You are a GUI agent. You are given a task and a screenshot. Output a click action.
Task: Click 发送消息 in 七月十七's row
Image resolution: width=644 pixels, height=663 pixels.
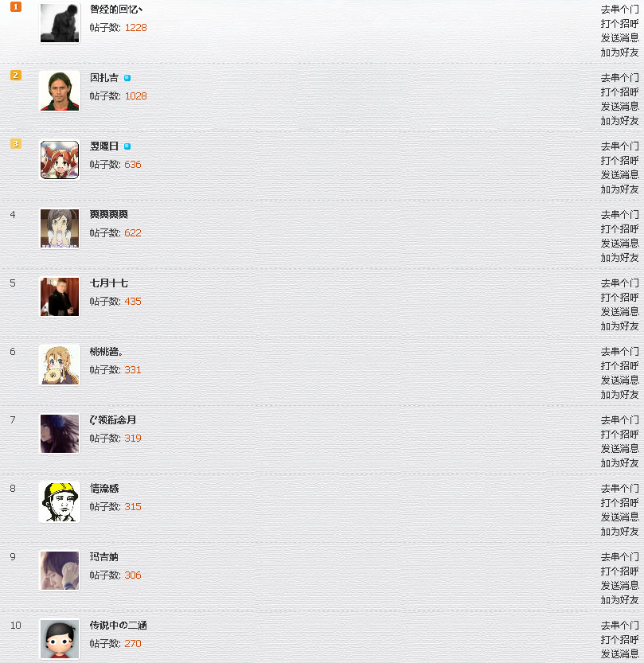[619, 312]
